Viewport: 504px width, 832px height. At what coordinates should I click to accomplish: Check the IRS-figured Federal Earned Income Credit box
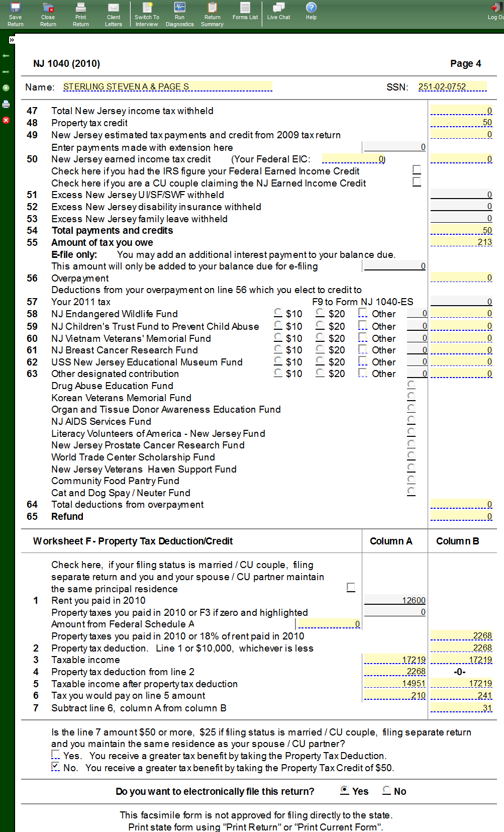[x=417, y=169]
